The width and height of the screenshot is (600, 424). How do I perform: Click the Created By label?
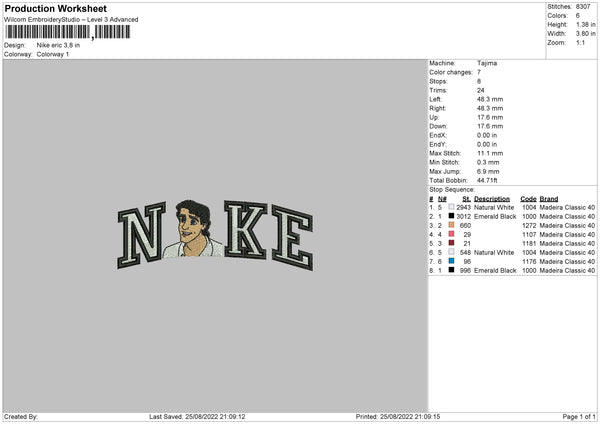pos(21,417)
